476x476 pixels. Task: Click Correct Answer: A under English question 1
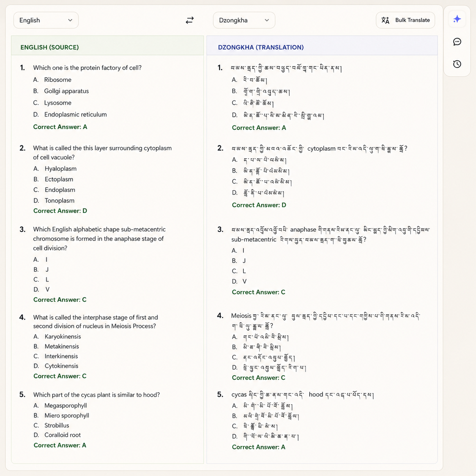[x=60, y=127]
